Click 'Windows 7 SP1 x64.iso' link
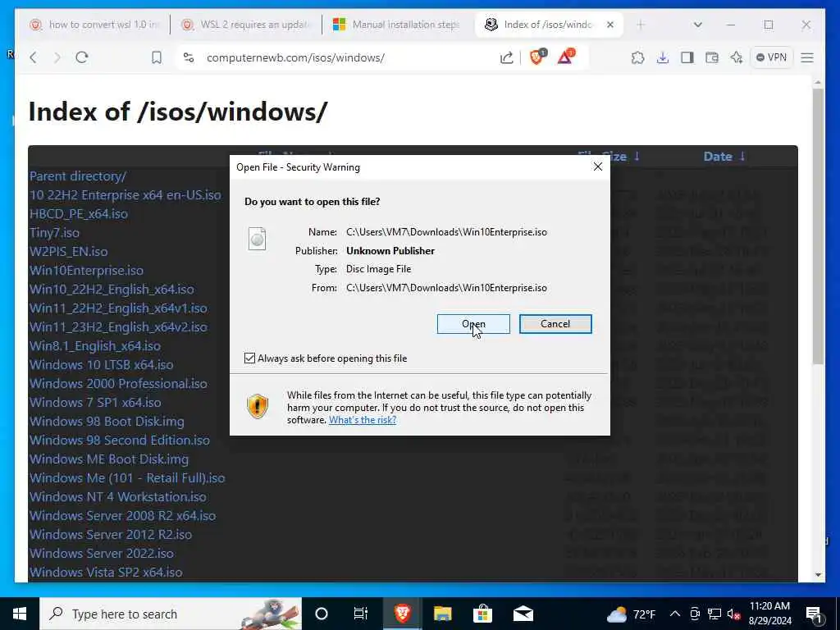Screen dimensions: 840x630 click(95, 402)
